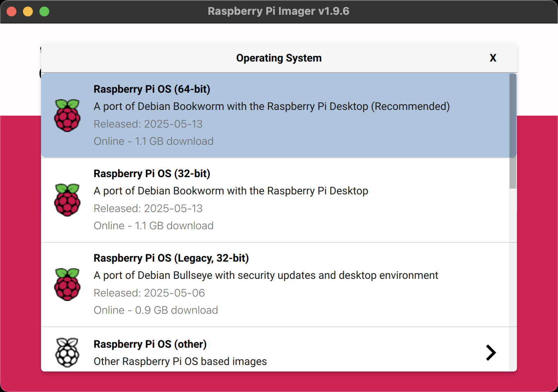Click the description ending with (Recommended)
Screen dimensions: 558x392
[272, 107]
